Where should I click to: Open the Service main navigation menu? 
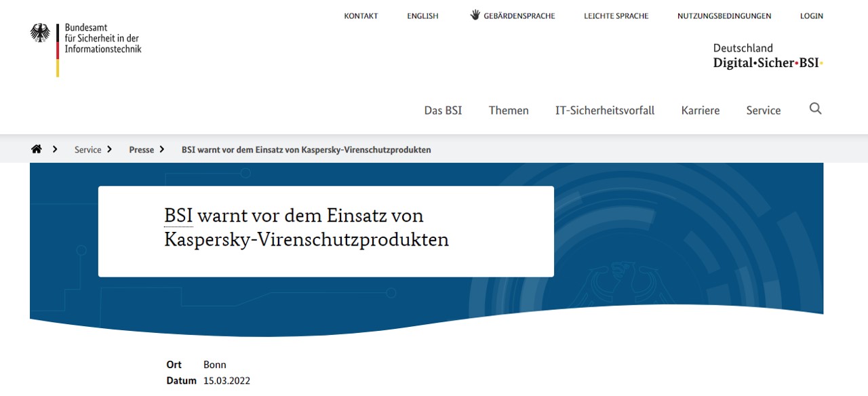pos(764,111)
